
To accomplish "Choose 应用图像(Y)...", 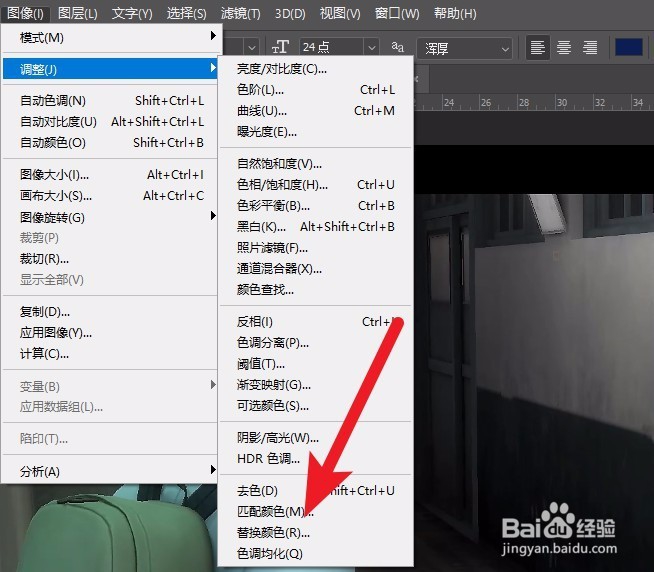I will point(111,333).
